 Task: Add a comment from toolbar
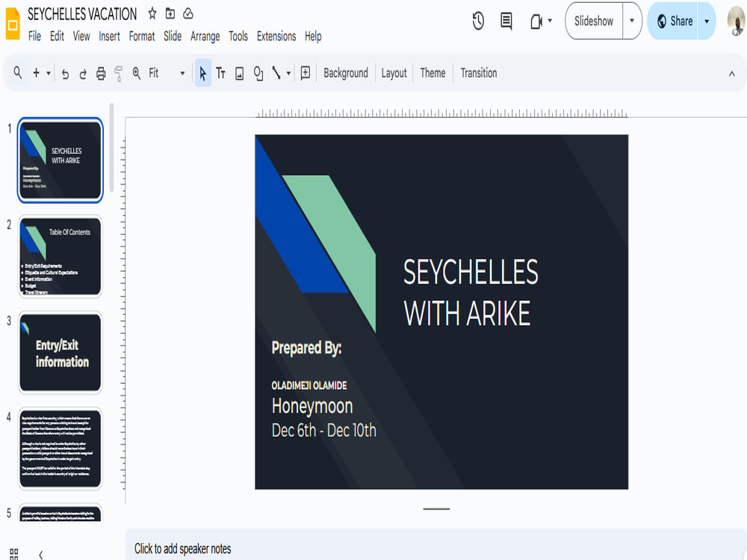306,73
